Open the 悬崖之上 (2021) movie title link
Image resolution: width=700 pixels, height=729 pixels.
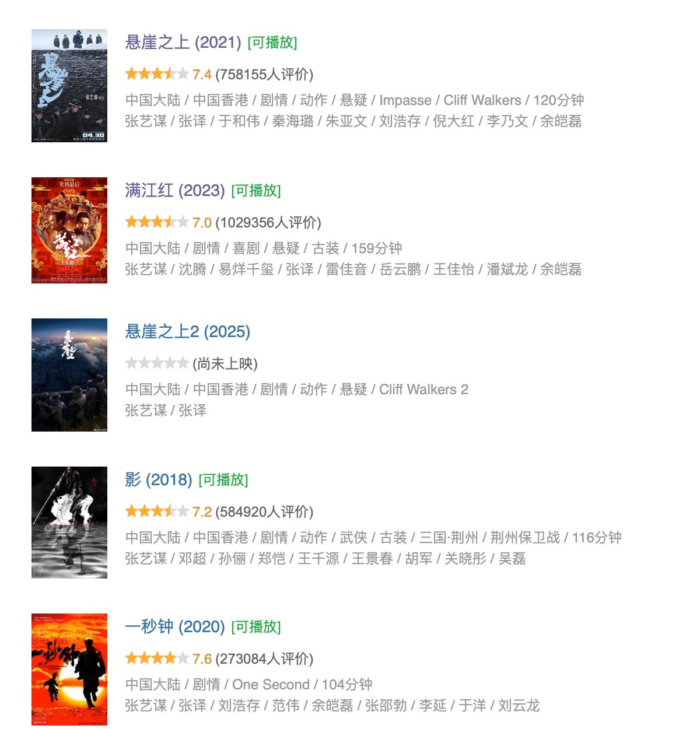coord(183,43)
